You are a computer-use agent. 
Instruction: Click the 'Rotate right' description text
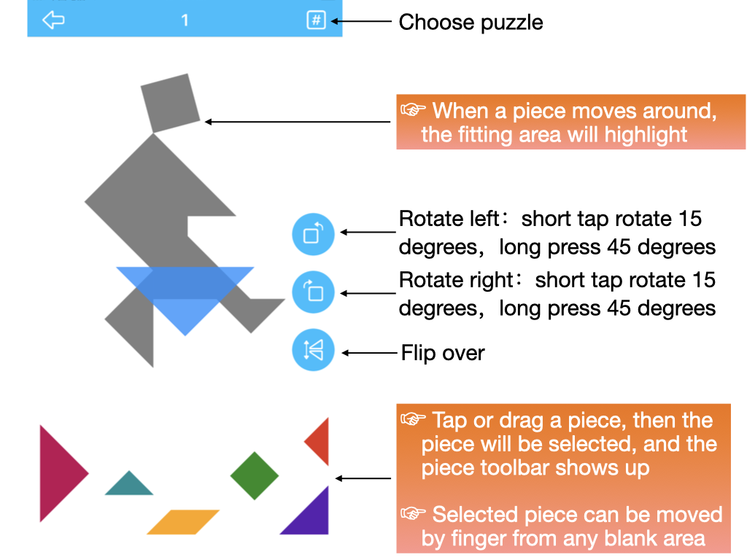[x=557, y=294]
